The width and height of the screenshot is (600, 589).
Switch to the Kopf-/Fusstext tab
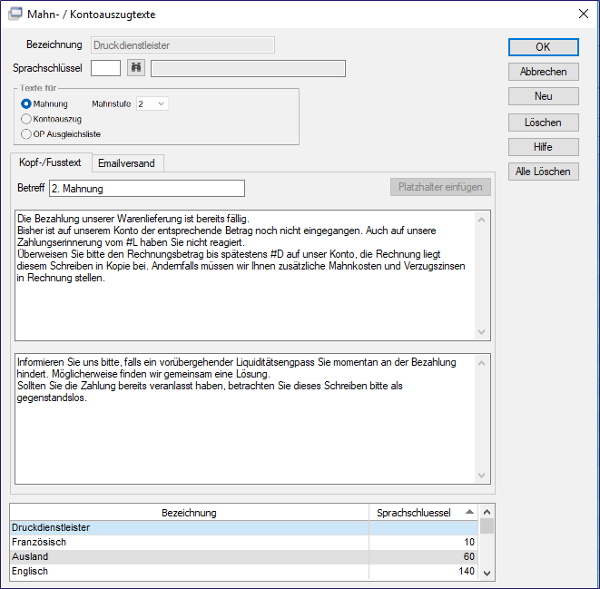click(51, 163)
